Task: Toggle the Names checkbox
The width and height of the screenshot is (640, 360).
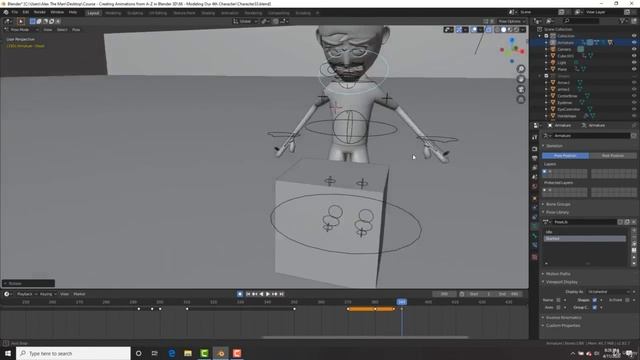Action: (558, 300)
